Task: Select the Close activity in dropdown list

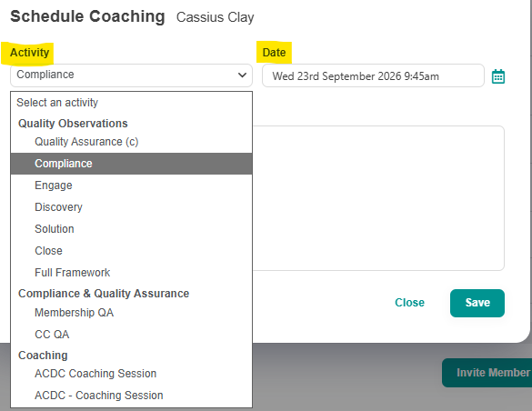Action: click(131, 251)
